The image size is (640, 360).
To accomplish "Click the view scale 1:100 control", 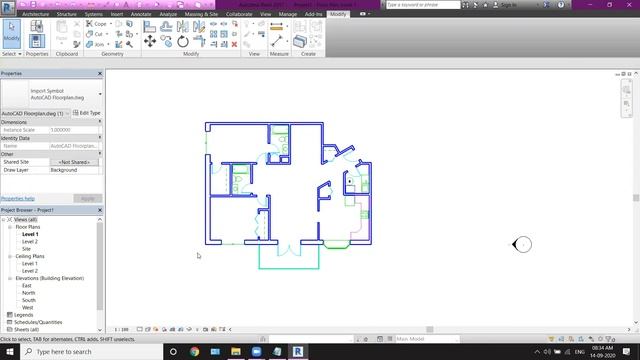I will 121,329.
